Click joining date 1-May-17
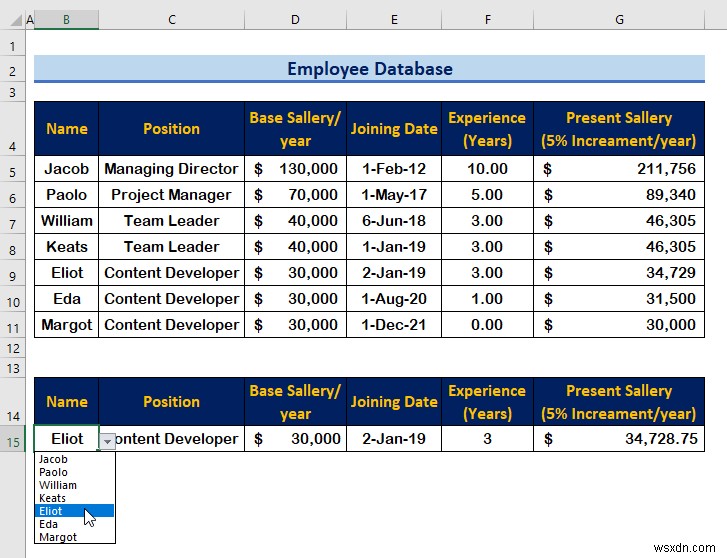 [394, 194]
